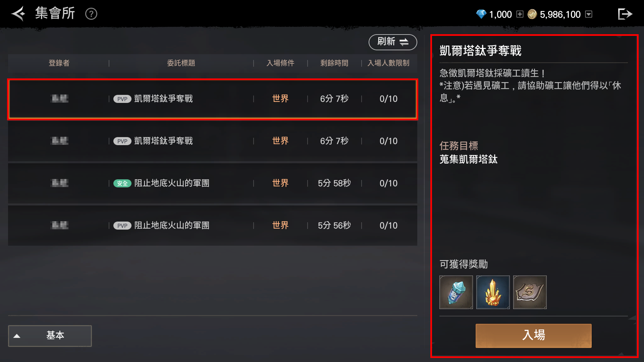Select the 安全 阻止地底火山的軍團 row
The image size is (644, 362).
pyautogui.click(x=213, y=183)
